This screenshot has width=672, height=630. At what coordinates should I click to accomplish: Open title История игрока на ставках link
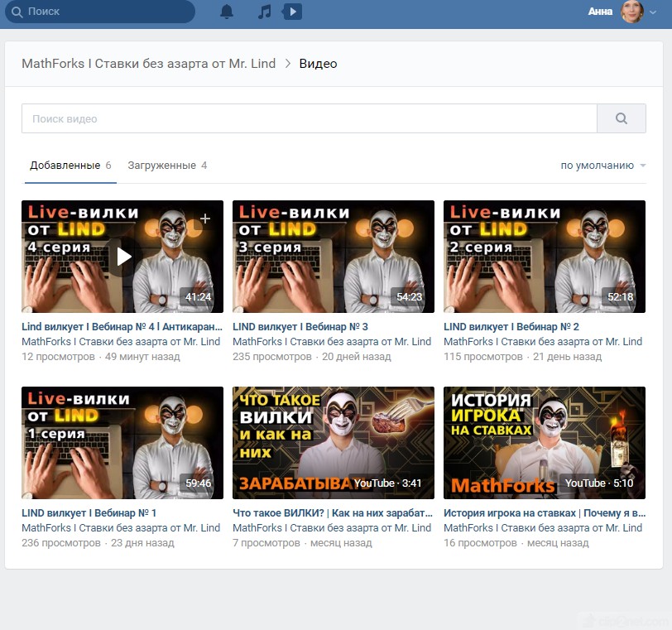(x=545, y=513)
